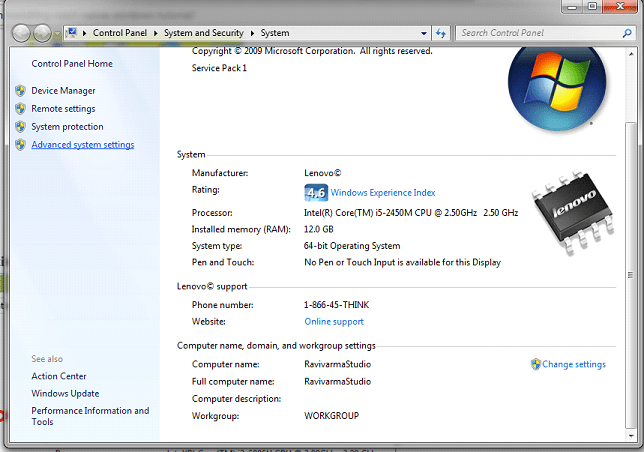Click the vertical scrollbar thumb

click(x=630, y=275)
